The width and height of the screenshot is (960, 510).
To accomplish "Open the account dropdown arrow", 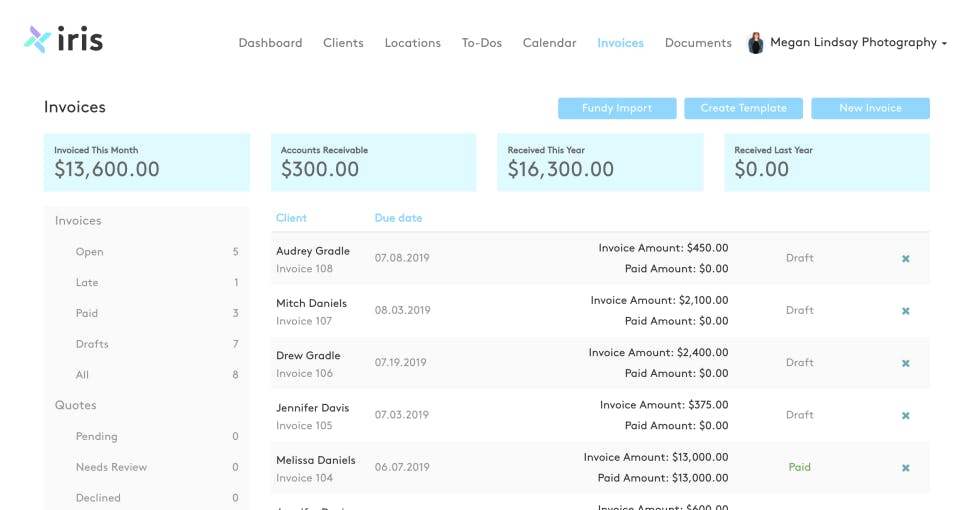I will tap(944, 44).
